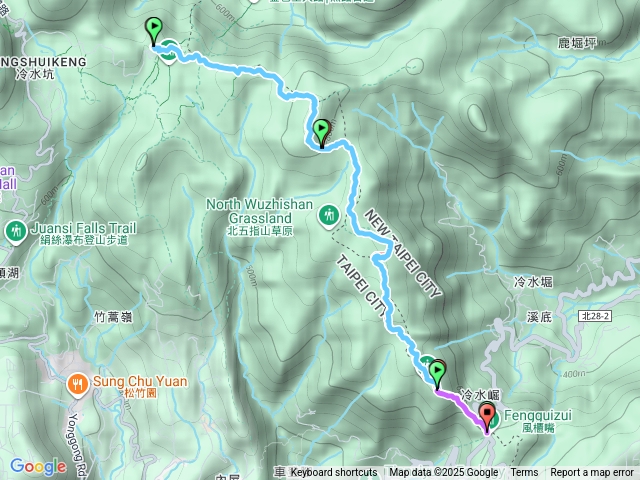Image resolution: width=640 pixels, height=480 pixels.
Task: Open Keyboard shortcuts
Action: point(333,473)
